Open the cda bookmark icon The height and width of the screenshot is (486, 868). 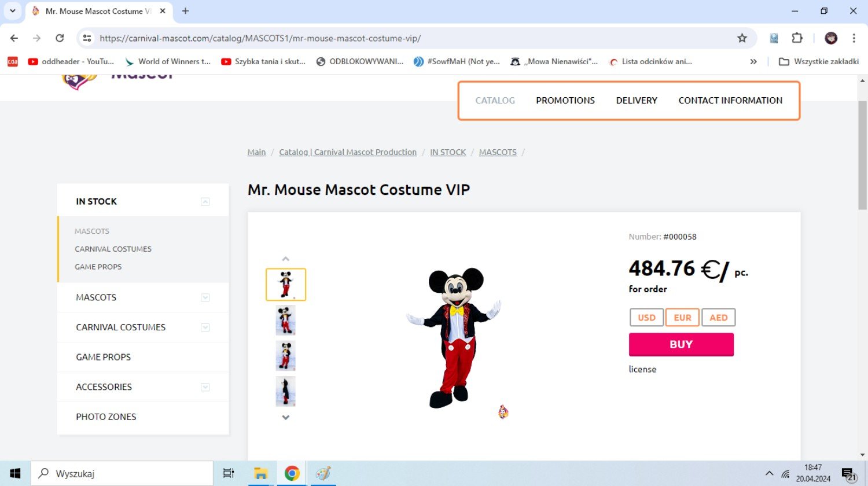[13, 61]
